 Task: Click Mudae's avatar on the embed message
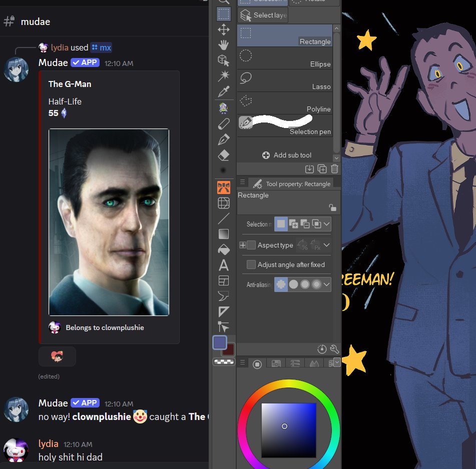(16, 69)
